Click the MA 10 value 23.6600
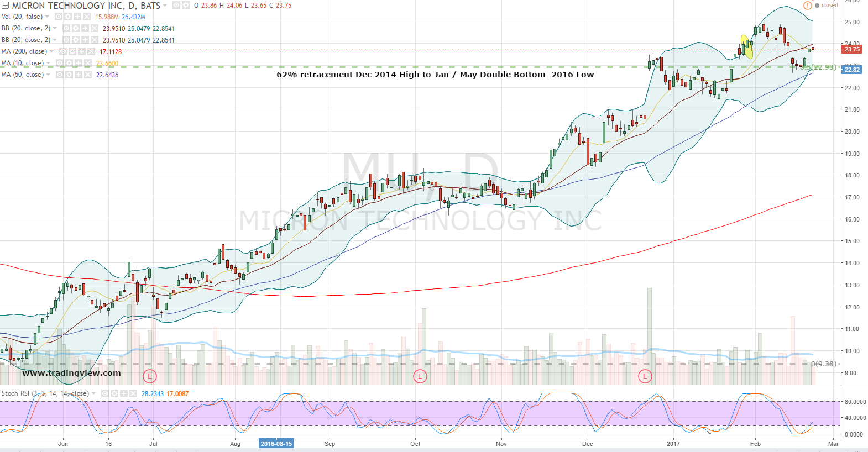 pyautogui.click(x=107, y=64)
